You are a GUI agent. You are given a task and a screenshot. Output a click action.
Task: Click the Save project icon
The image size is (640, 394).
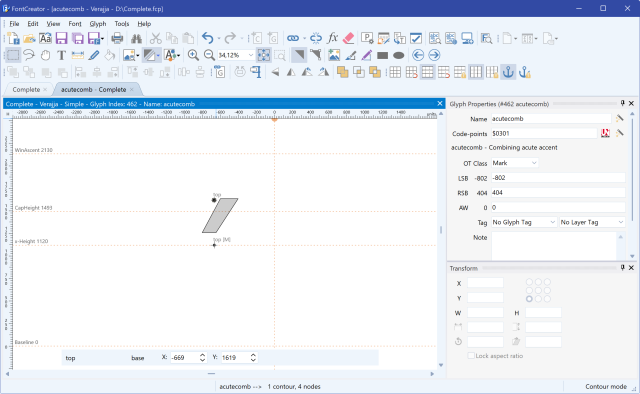click(61, 38)
